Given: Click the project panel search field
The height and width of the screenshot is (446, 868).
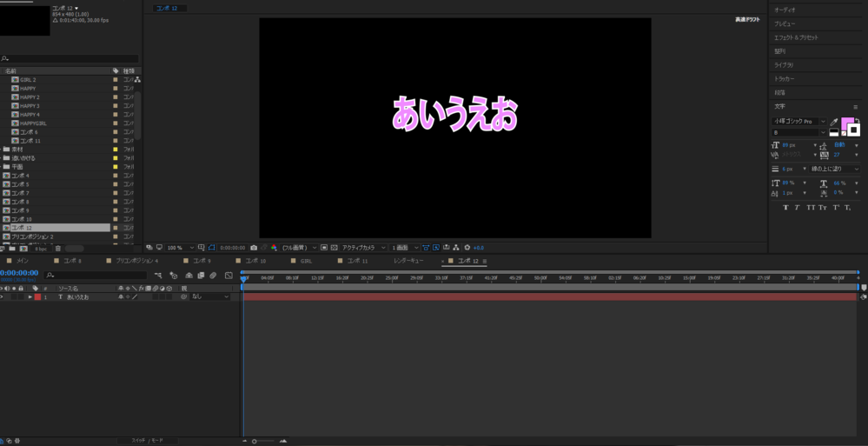Looking at the screenshot, I should pos(70,59).
